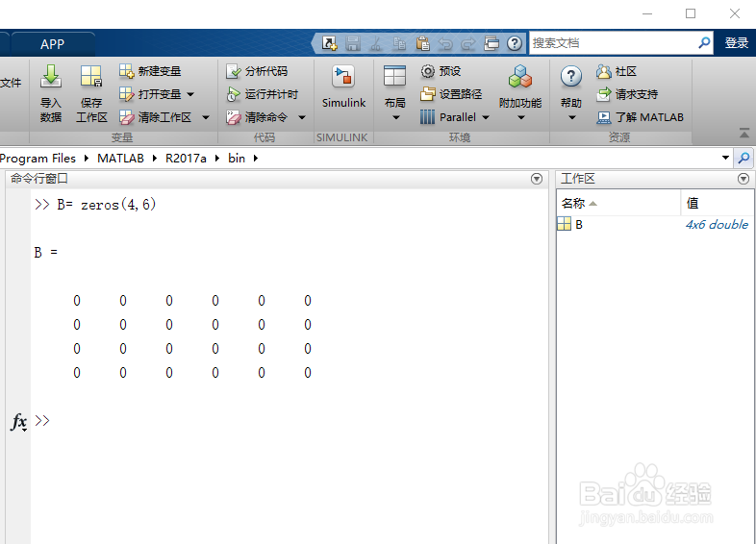Image resolution: width=756 pixels, height=544 pixels.
Task: Clear the workspace (清除工作区)
Action: pyautogui.click(x=156, y=117)
